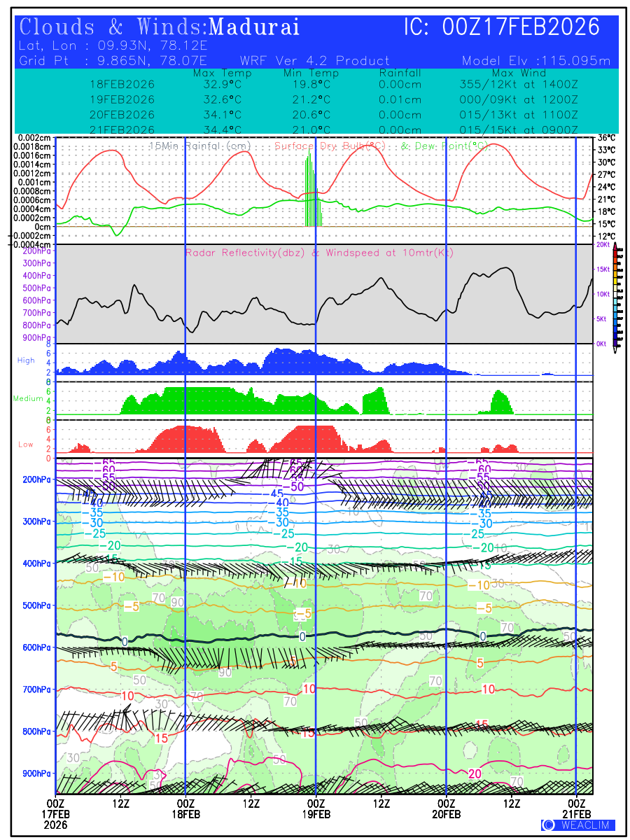630x840 pixels.
Task: Click the radar reflectivity color scale bar
Action: pos(615,295)
